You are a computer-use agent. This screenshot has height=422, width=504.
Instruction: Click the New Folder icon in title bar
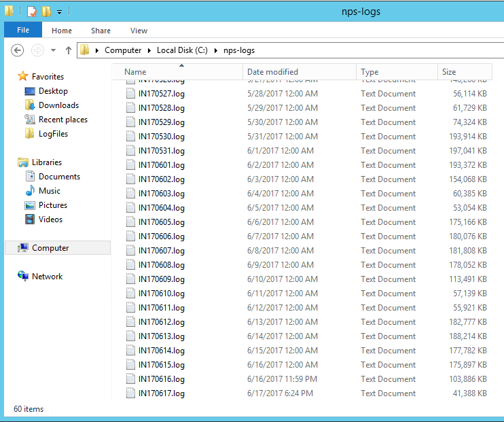pos(46,12)
